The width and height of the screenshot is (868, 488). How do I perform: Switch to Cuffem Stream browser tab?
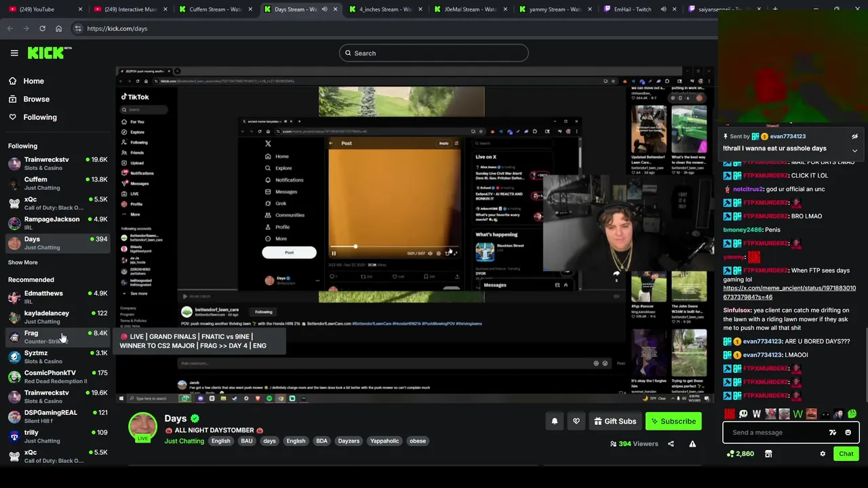216,9
